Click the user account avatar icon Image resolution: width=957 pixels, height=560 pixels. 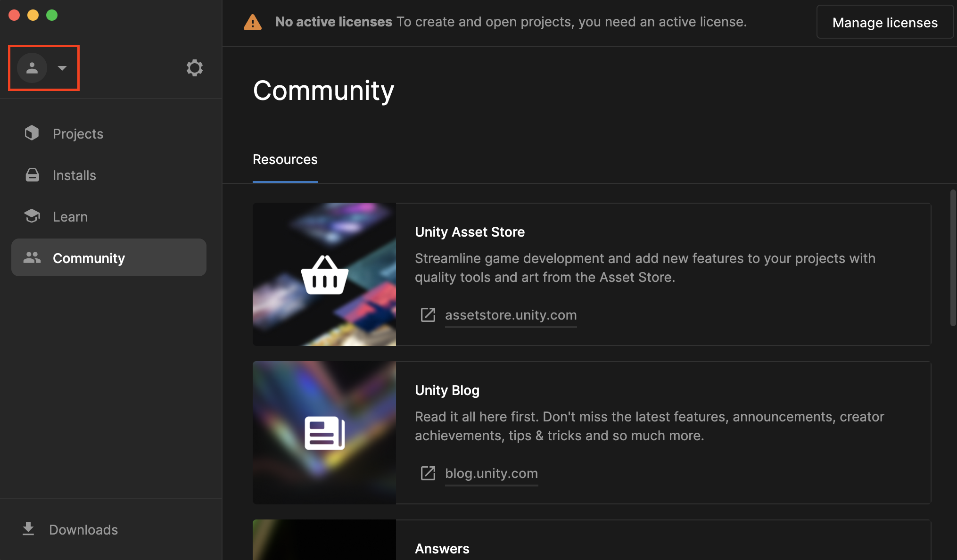(32, 68)
